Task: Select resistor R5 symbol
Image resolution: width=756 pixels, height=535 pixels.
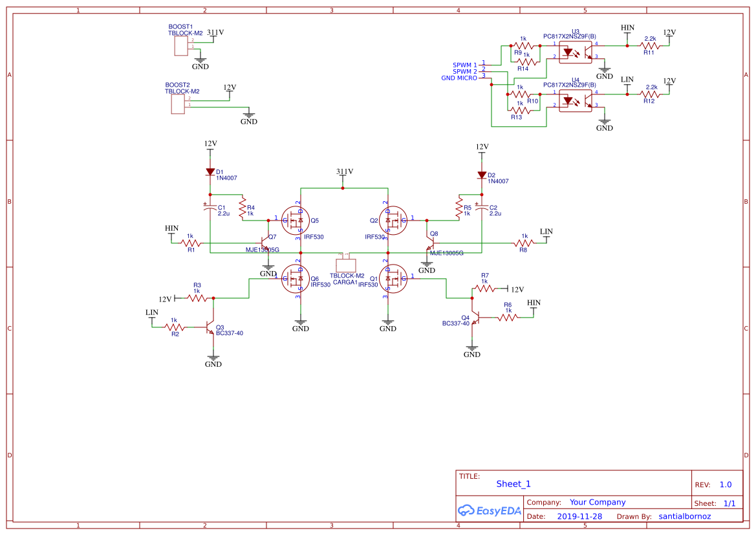Action: (459, 208)
